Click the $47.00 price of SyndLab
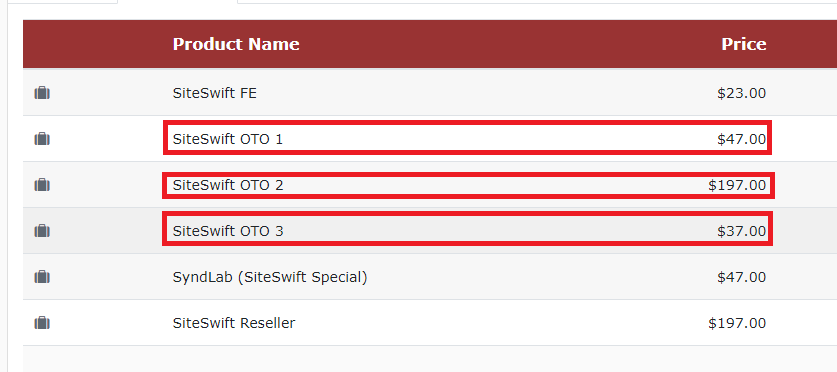The height and width of the screenshot is (372, 837). (x=741, y=277)
